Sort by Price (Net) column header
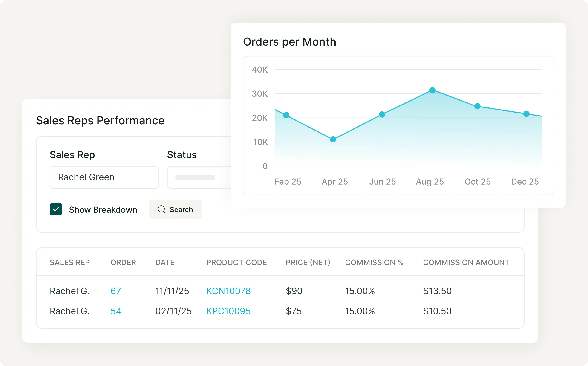Screen dimensions: 588x366 pyautogui.click(x=308, y=262)
